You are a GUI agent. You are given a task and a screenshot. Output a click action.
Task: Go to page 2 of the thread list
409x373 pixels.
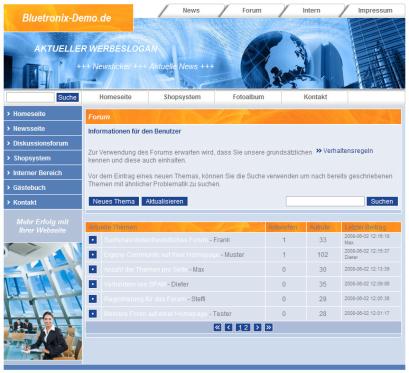(x=246, y=327)
